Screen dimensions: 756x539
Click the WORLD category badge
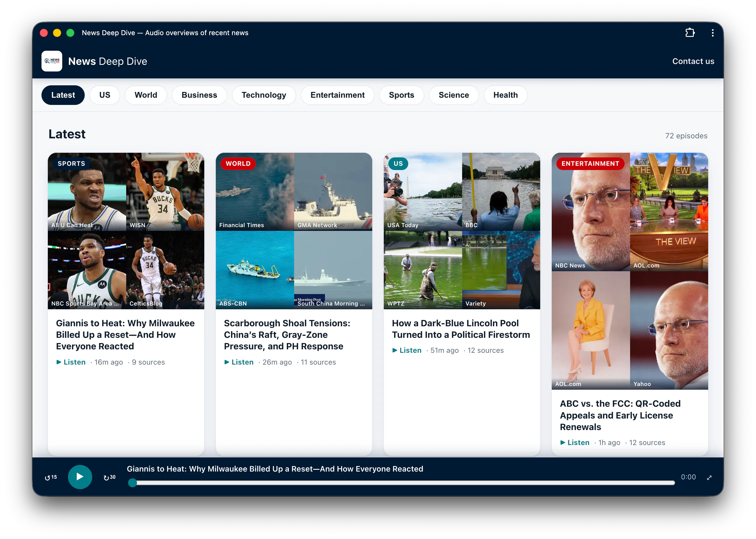click(x=238, y=164)
